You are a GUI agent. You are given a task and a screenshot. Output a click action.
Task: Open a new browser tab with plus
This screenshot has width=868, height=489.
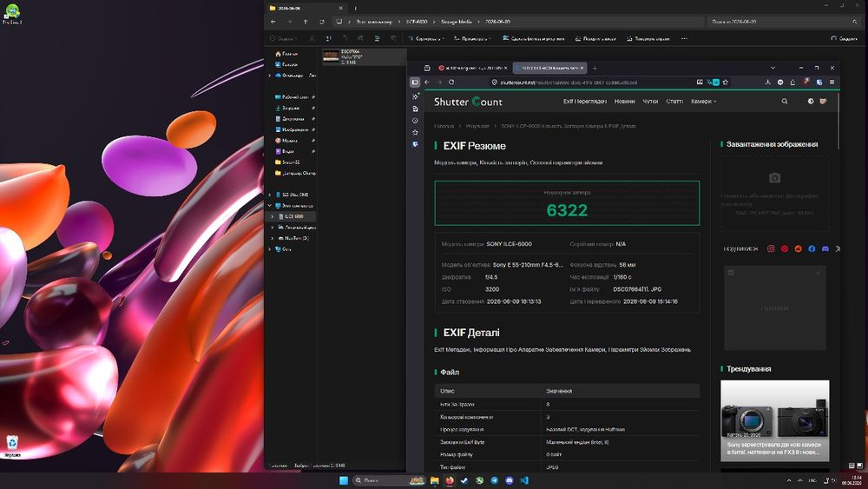coord(595,68)
